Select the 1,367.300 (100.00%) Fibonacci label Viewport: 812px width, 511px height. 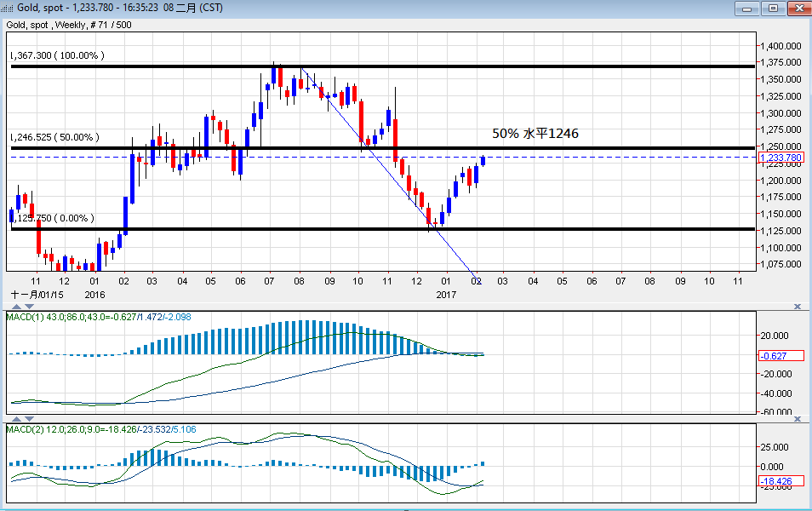[57, 55]
